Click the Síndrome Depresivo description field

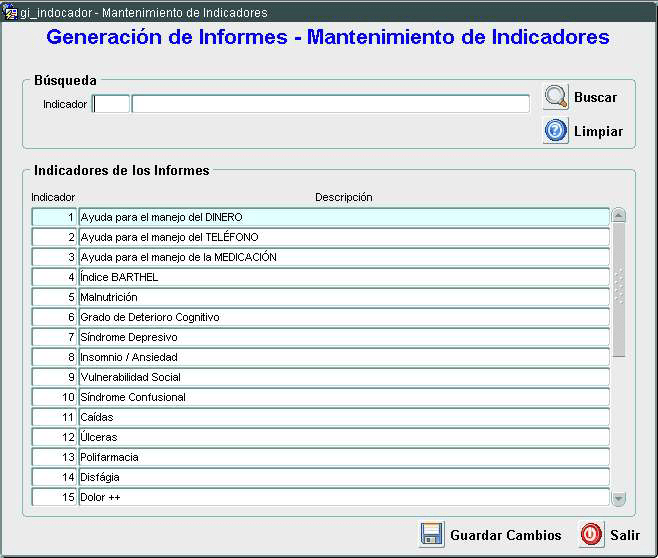point(343,337)
